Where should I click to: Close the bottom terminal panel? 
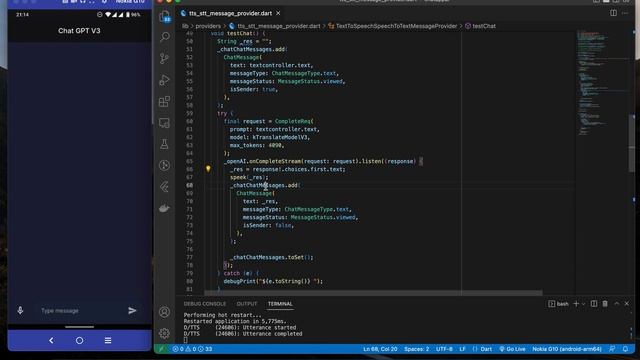click(x=627, y=304)
